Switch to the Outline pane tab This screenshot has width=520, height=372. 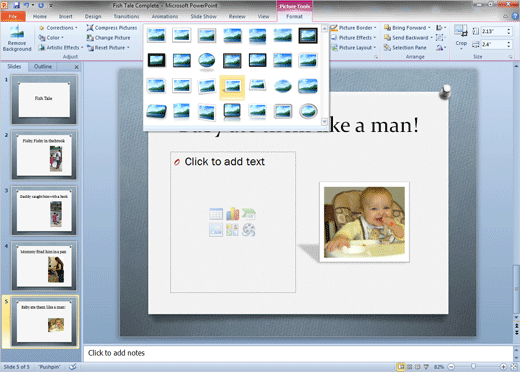(x=43, y=67)
